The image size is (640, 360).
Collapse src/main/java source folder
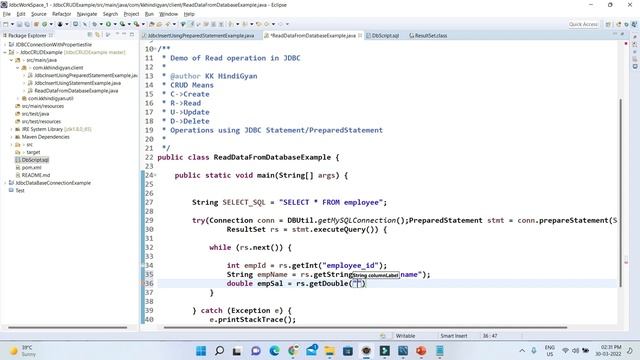point(11,60)
